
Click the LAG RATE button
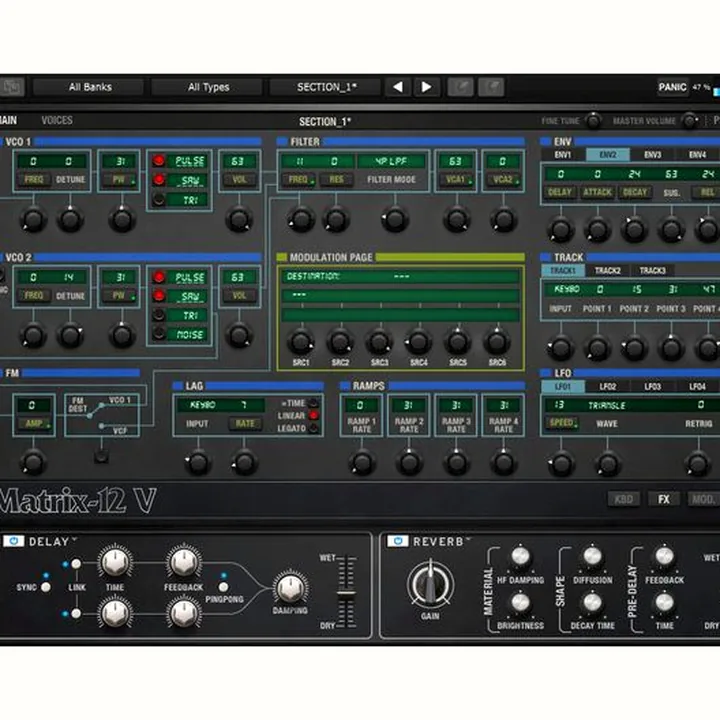tap(245, 423)
